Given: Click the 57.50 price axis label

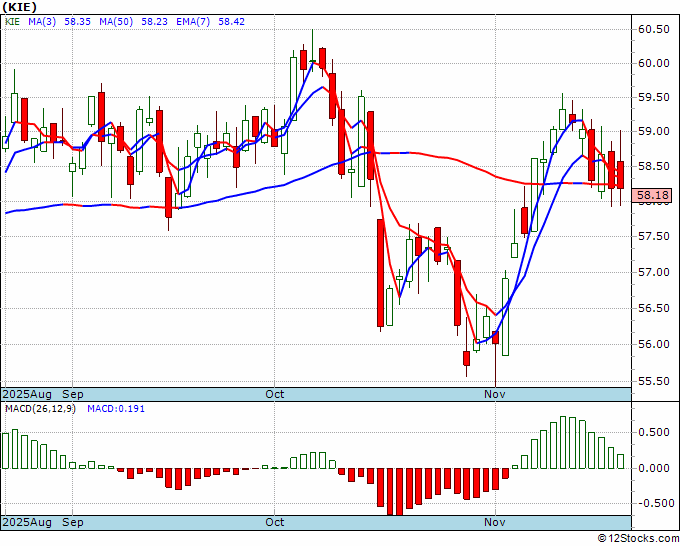Looking at the screenshot, I should [x=654, y=236].
